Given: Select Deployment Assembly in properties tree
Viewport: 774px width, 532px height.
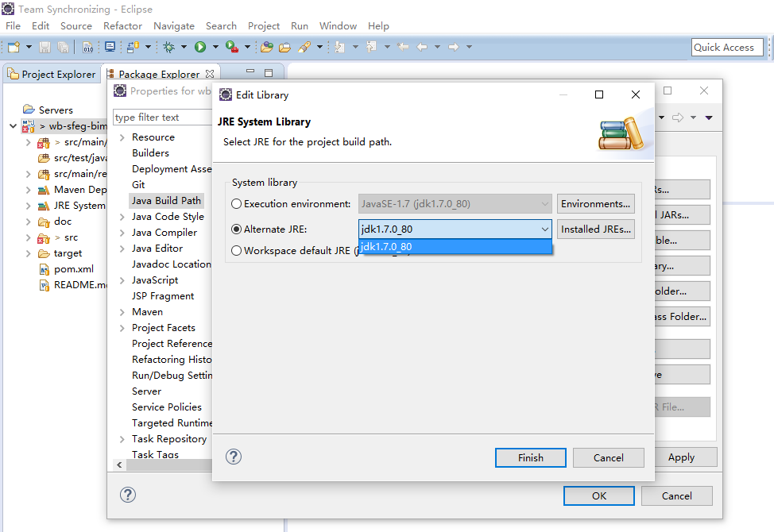Looking at the screenshot, I should pos(172,169).
